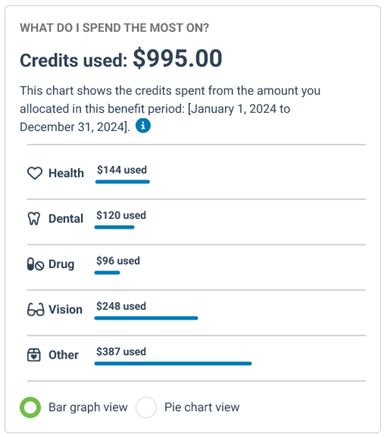This screenshot has height=437, width=384.
Task: Select the Bar graph view radio button
Action: tap(30, 407)
